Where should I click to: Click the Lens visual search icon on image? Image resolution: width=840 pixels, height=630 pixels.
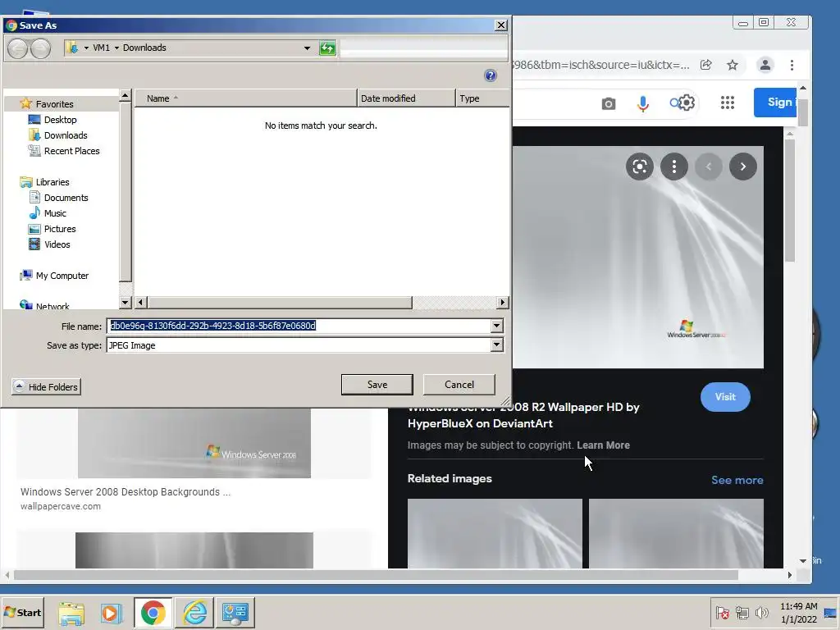click(x=640, y=167)
